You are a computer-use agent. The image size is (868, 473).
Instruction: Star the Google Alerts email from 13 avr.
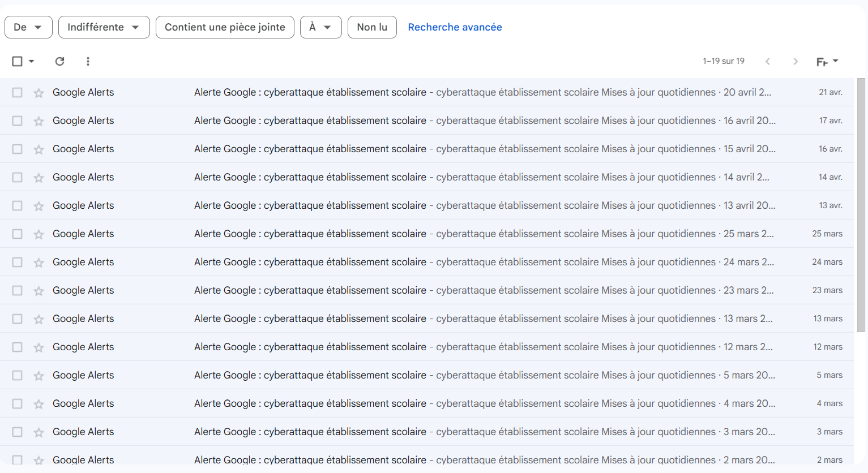(x=39, y=206)
